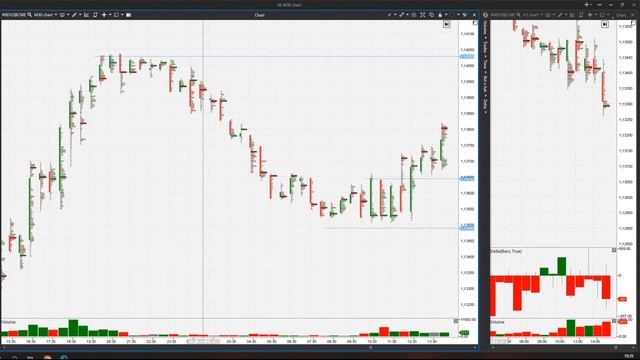This screenshot has width=640, height=360.
Task: Click price scale corner icon of left chart
Action: (x=475, y=23)
